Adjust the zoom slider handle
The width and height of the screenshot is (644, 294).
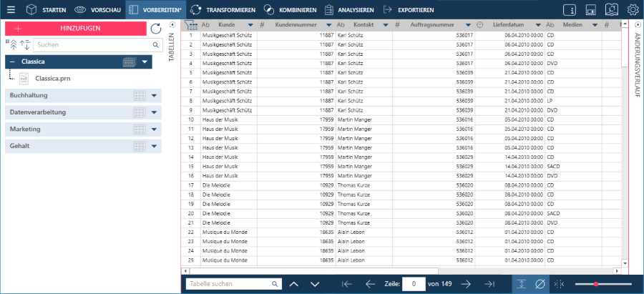coord(596,284)
